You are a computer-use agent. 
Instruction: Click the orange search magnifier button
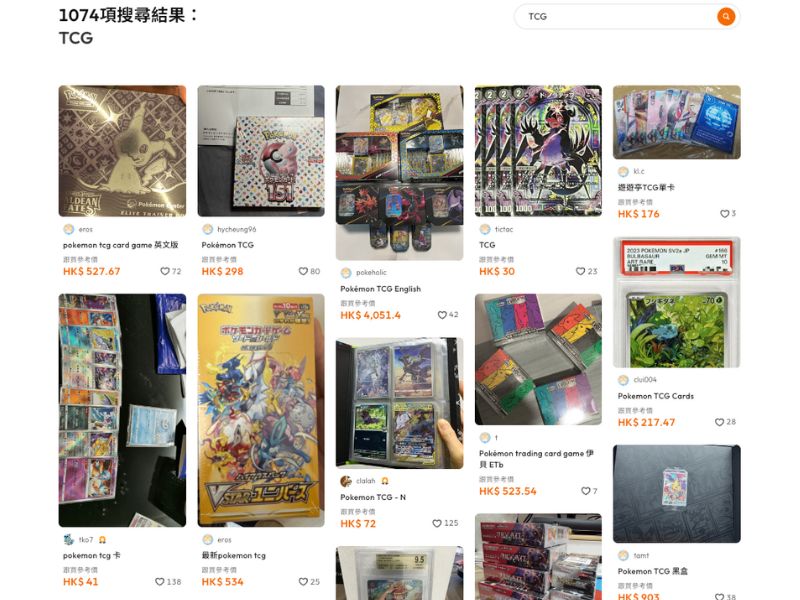(726, 16)
